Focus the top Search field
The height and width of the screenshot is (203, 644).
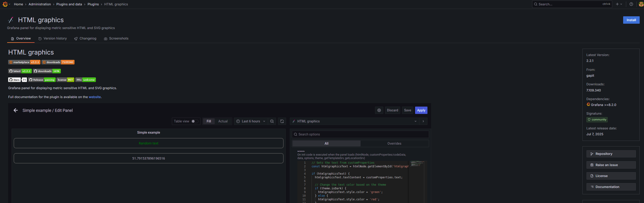572,4
